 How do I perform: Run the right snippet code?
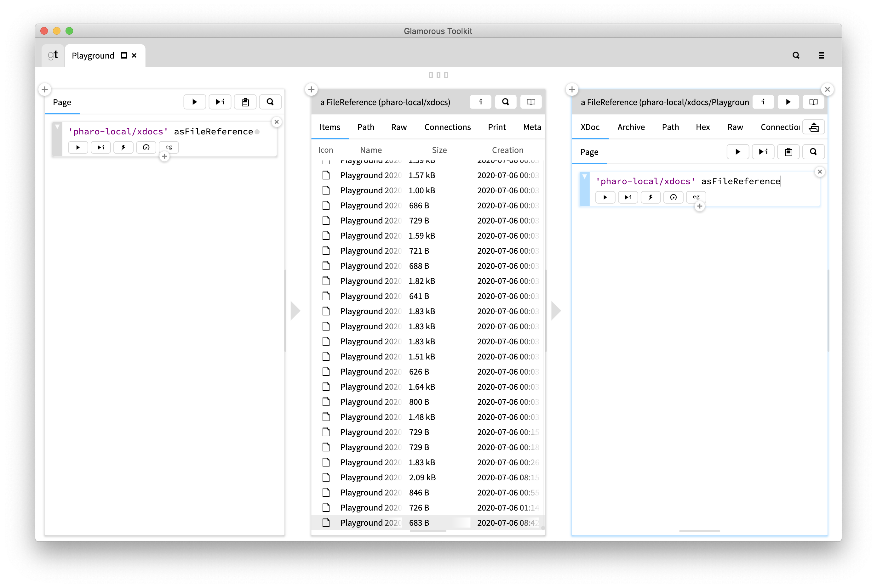[x=605, y=197]
